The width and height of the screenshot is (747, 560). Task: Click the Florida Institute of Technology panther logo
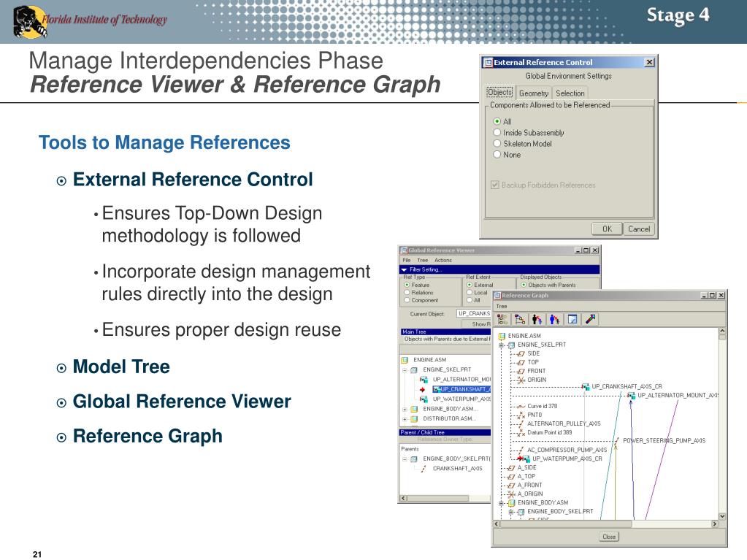coord(30,21)
